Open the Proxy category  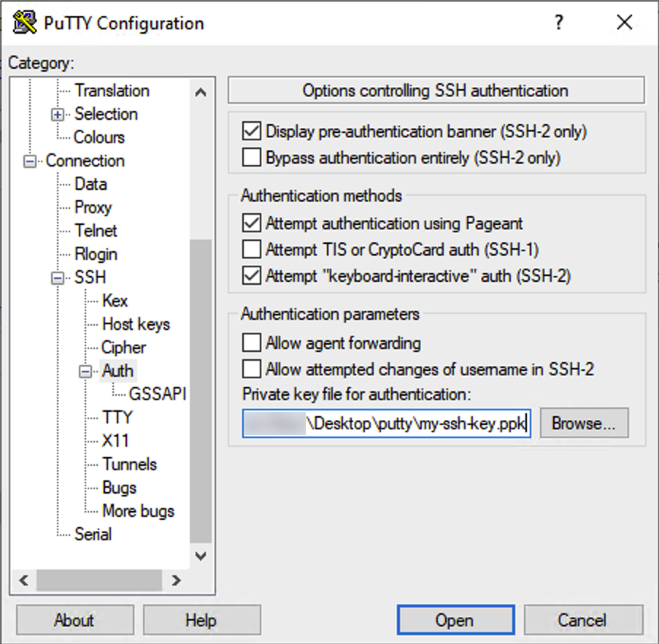[93, 207]
